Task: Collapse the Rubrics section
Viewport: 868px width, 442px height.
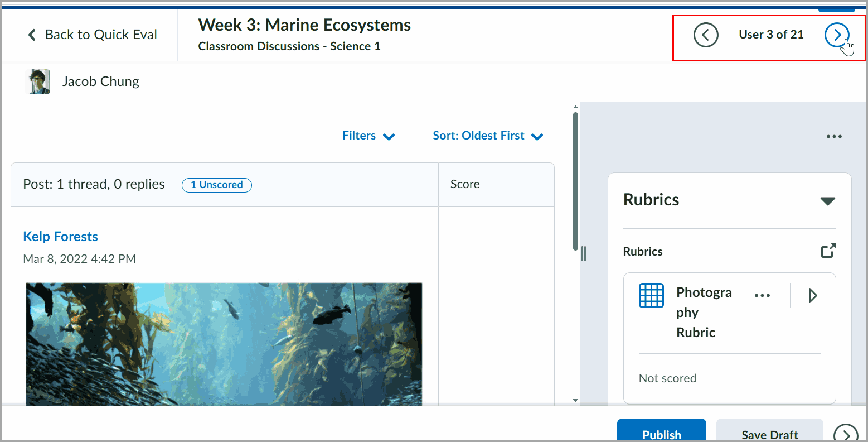Action: [827, 201]
